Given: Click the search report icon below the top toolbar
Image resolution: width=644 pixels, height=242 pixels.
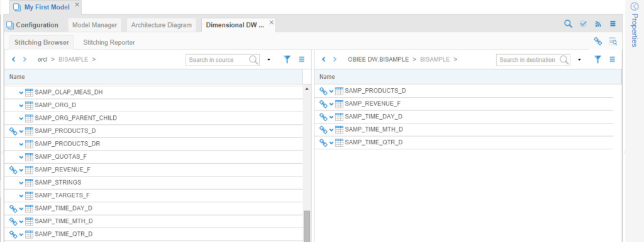Looking at the screenshot, I should tap(613, 41).
